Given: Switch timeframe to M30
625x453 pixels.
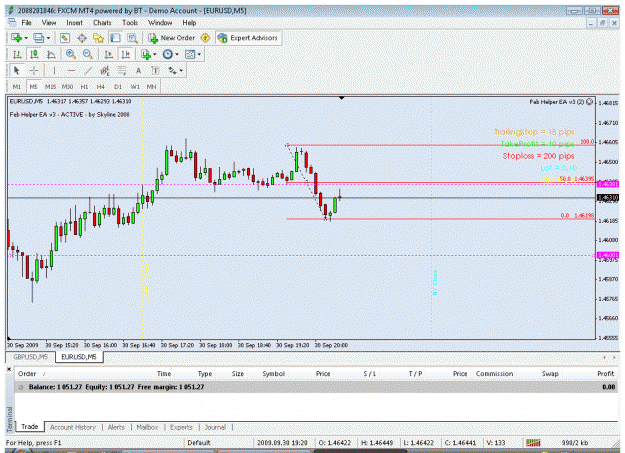Looking at the screenshot, I should (67, 87).
